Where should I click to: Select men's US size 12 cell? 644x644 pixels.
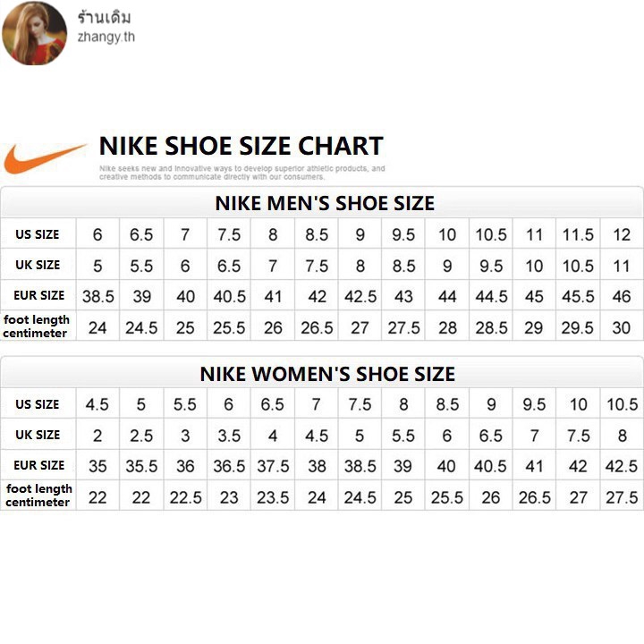[622, 235]
